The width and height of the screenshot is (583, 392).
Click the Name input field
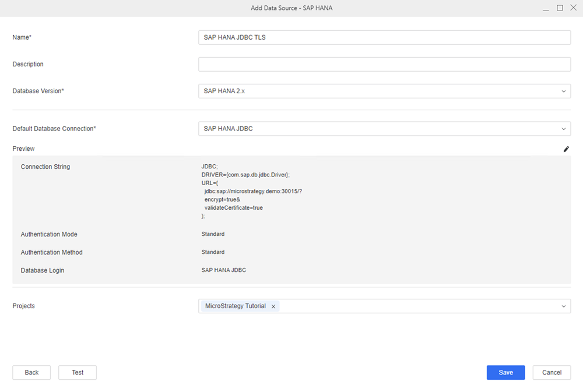(384, 37)
